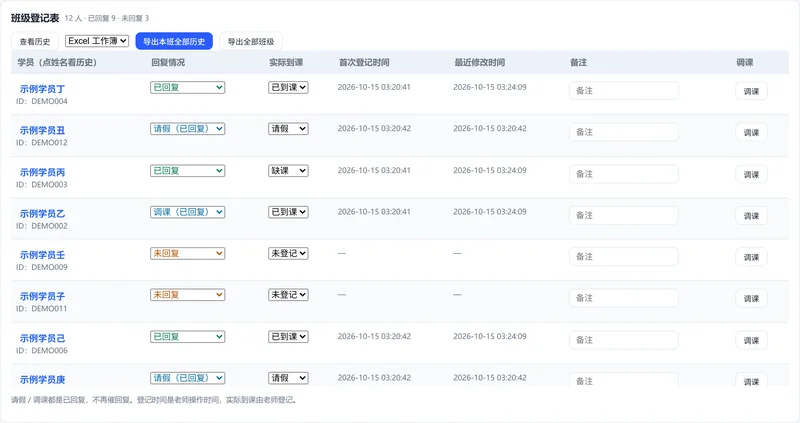800x423 pixels.
Task: Click the ID: DEMO003 text
Action: 42,184
